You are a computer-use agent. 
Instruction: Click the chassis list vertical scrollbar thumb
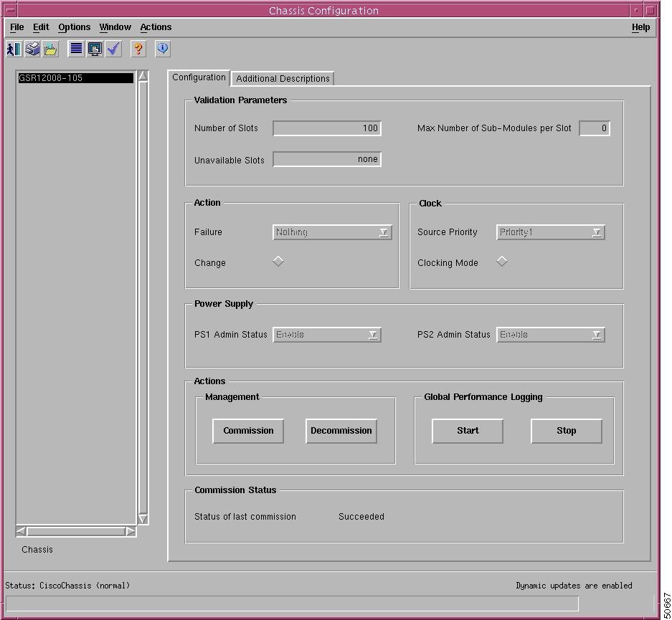pos(143,297)
